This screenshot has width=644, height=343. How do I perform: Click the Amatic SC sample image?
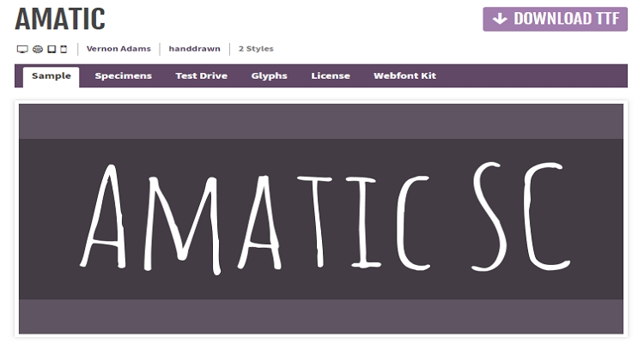[321, 219]
